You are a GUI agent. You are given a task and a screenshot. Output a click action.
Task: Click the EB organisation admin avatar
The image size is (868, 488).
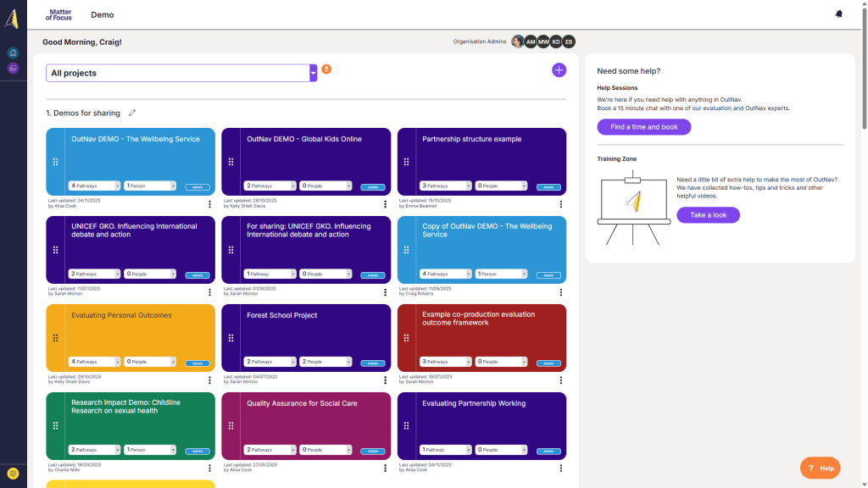[569, 42]
